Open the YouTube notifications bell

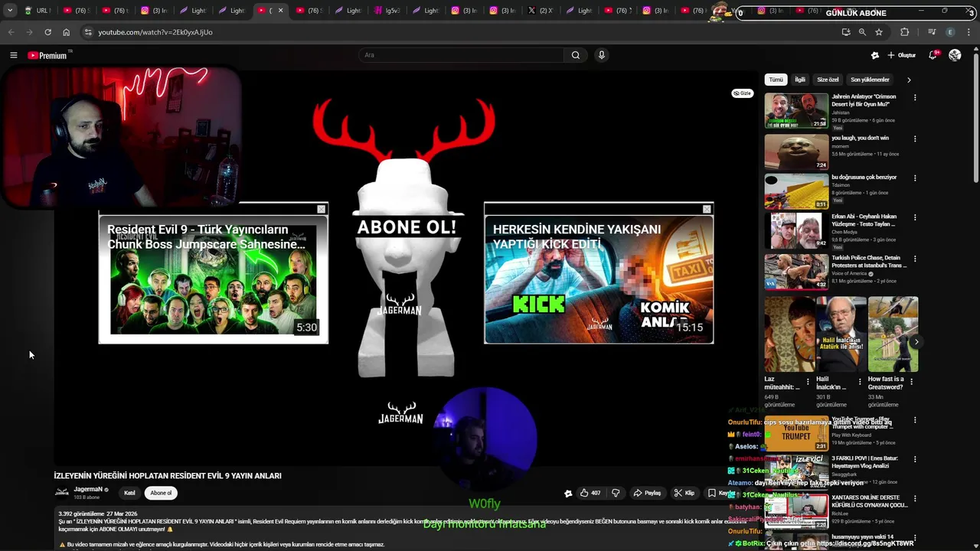(933, 55)
